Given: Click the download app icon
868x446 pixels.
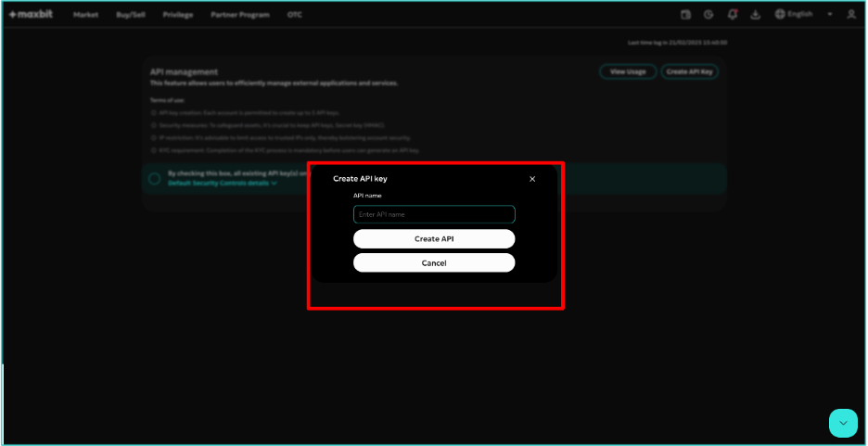Looking at the screenshot, I should [756, 15].
